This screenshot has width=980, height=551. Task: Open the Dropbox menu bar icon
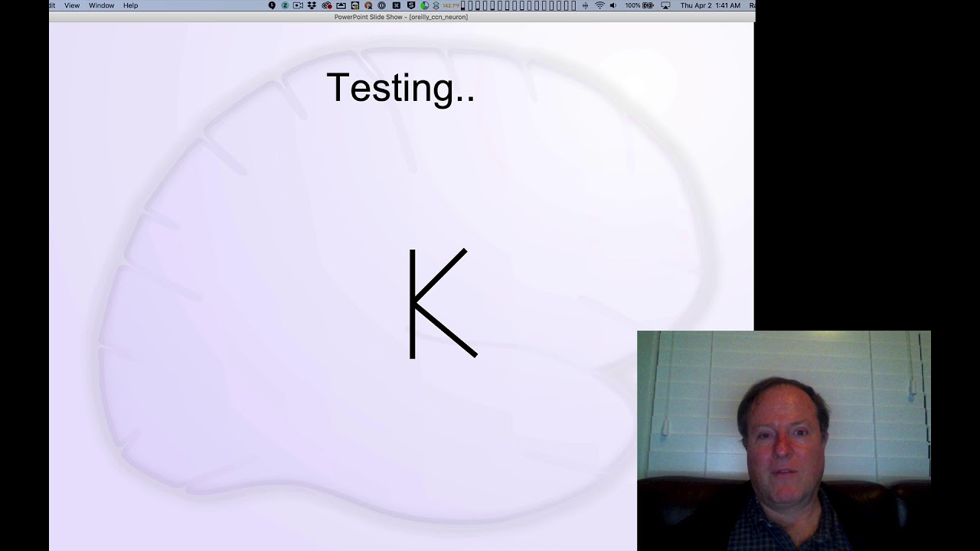tap(312, 5)
